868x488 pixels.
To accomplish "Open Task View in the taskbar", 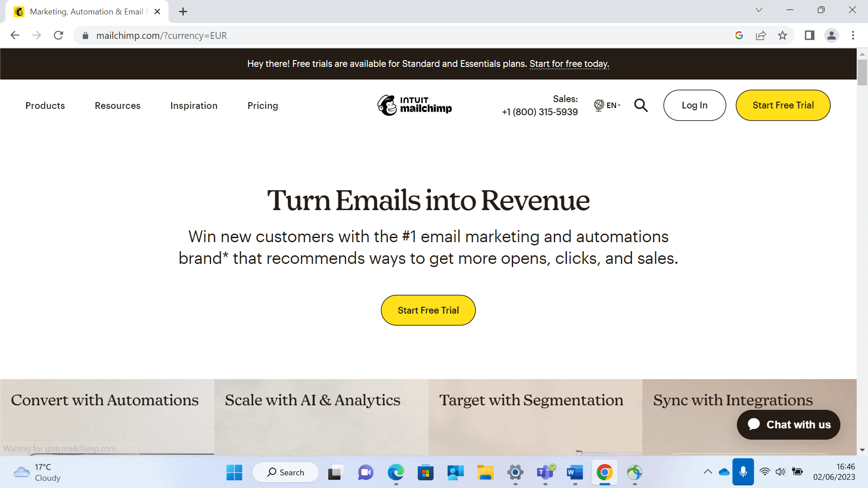I will pyautogui.click(x=336, y=473).
